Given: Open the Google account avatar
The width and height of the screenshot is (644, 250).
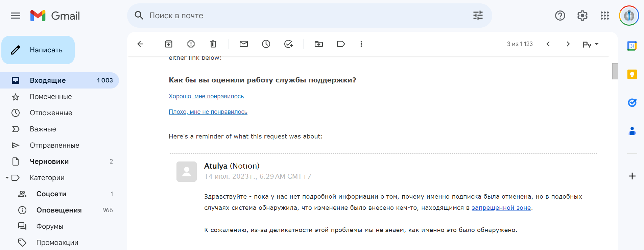Looking at the screenshot, I should point(629,16).
